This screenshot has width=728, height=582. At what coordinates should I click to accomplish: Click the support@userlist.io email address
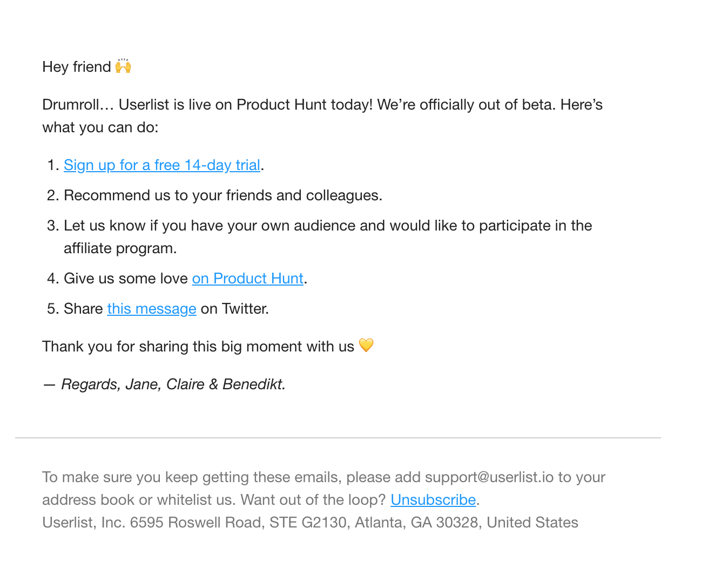(489, 477)
